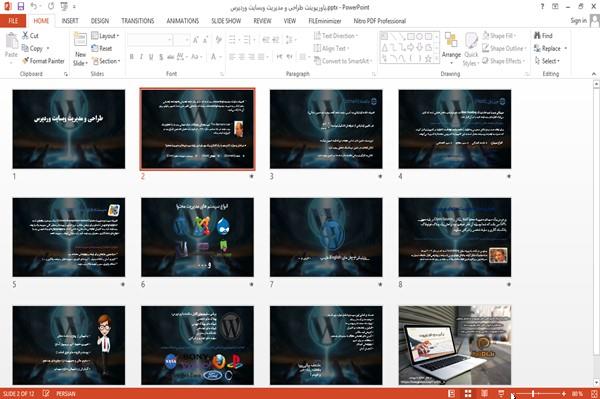Image resolution: width=600 pixels, height=399 pixels.
Task: Click the Undo arrow icon
Action: click(34, 6)
